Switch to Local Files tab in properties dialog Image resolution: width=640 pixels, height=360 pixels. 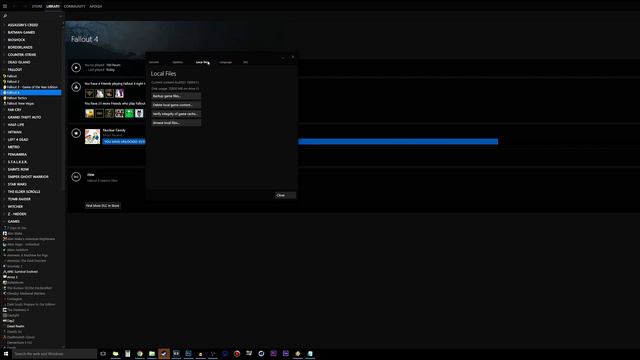point(202,62)
